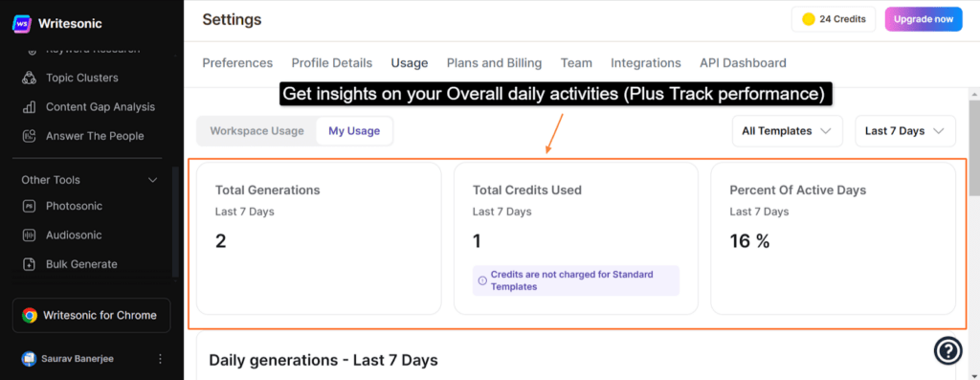Switch to Workspace Usage view
The image size is (980, 380).
256,131
